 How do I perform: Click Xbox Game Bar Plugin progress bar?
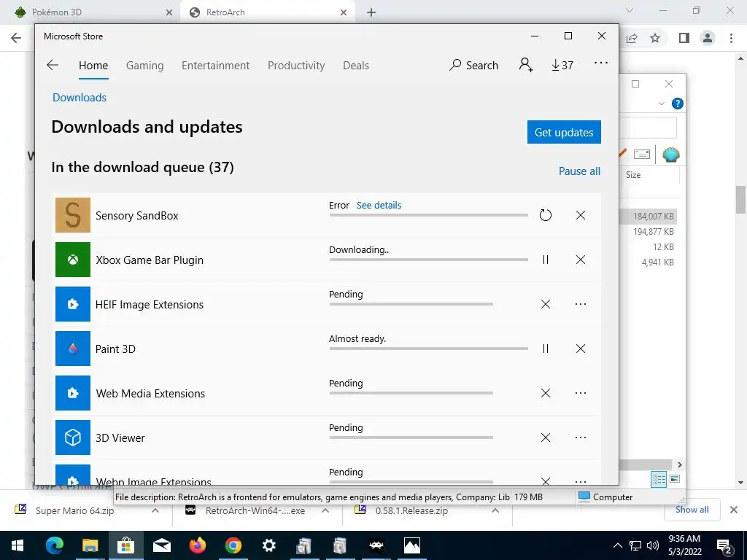click(x=429, y=260)
